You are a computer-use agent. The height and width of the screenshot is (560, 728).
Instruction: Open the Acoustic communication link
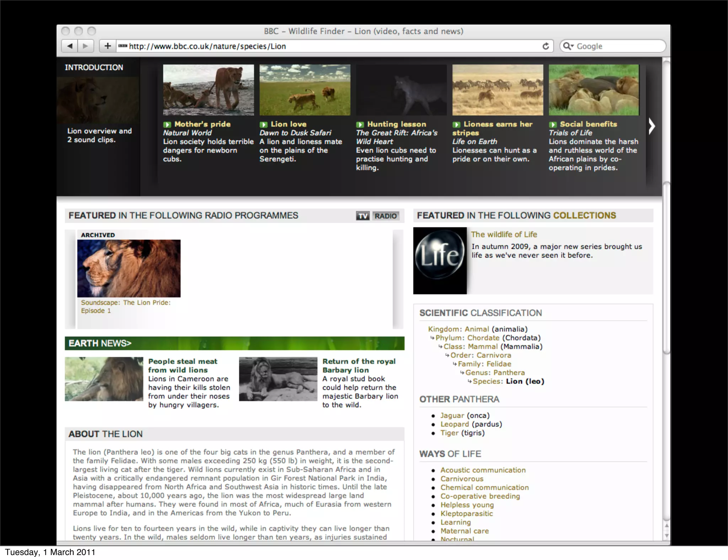tap(483, 470)
